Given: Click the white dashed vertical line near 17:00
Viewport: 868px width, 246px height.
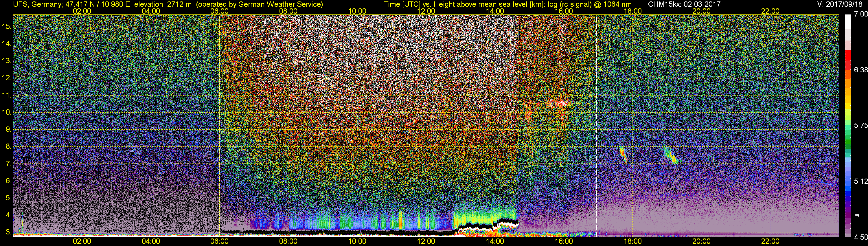Looking at the screenshot, I should [597, 125].
